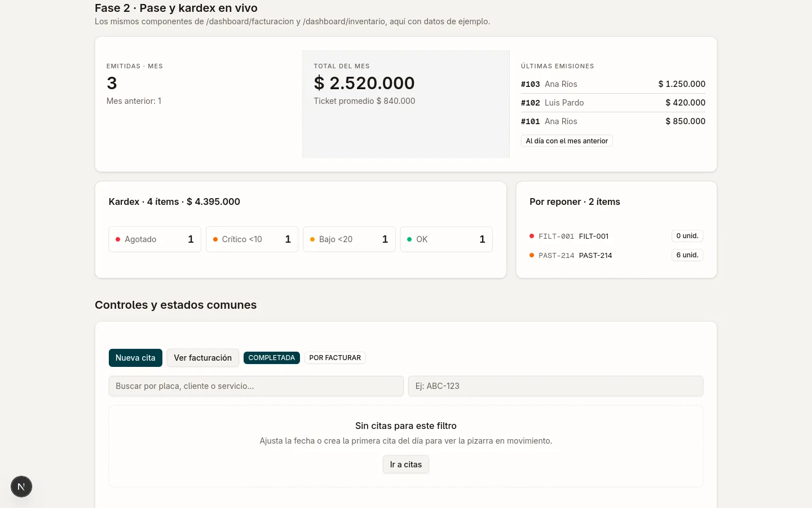Image resolution: width=812 pixels, height=508 pixels.
Task: Select the COMPLETADA status badge
Action: click(x=272, y=358)
